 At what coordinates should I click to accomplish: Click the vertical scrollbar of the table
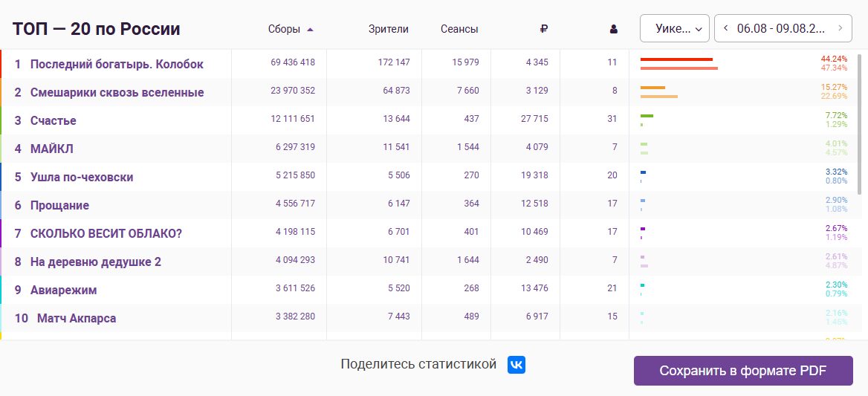[859, 124]
